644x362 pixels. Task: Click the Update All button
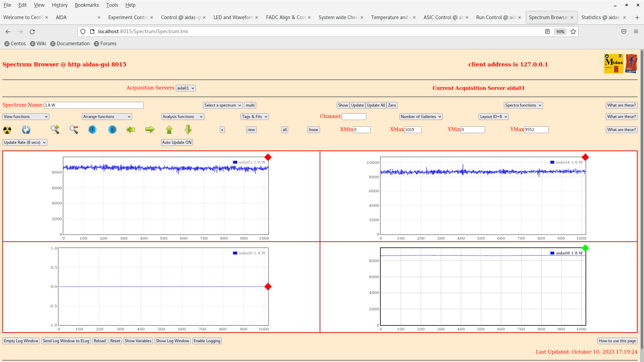376,105
